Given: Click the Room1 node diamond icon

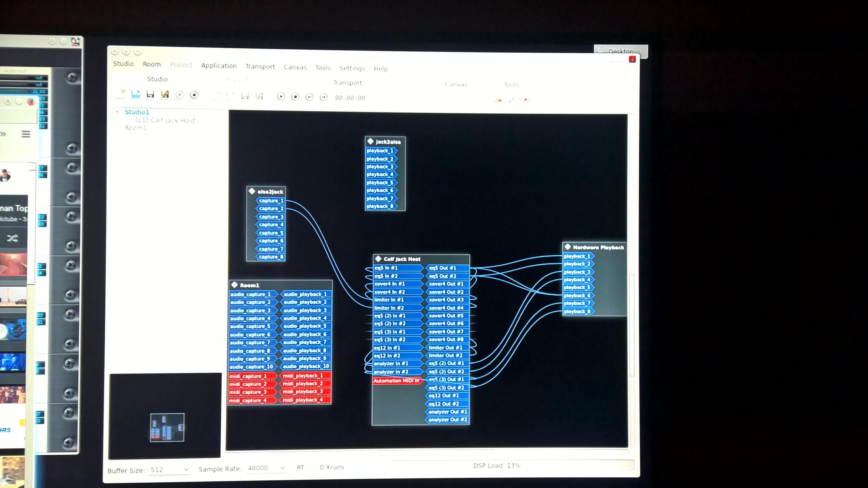Looking at the screenshot, I should (x=235, y=285).
